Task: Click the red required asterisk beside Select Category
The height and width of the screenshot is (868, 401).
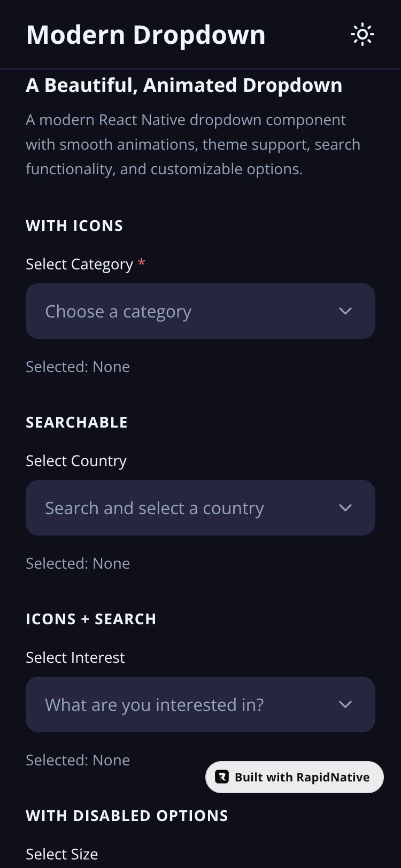Action: click(x=141, y=262)
